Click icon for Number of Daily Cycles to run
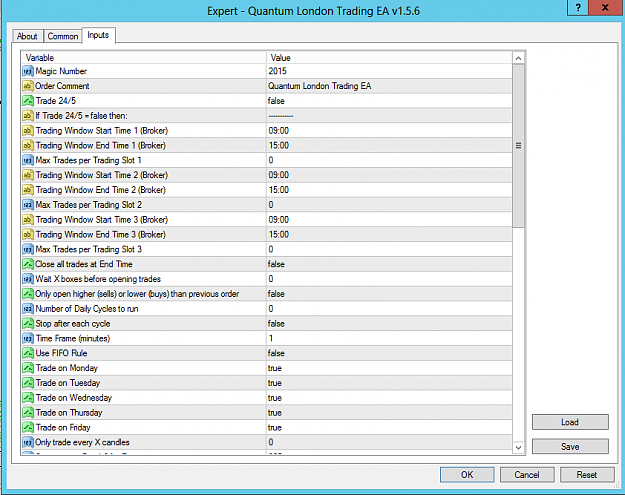625x495 pixels. tap(28, 309)
